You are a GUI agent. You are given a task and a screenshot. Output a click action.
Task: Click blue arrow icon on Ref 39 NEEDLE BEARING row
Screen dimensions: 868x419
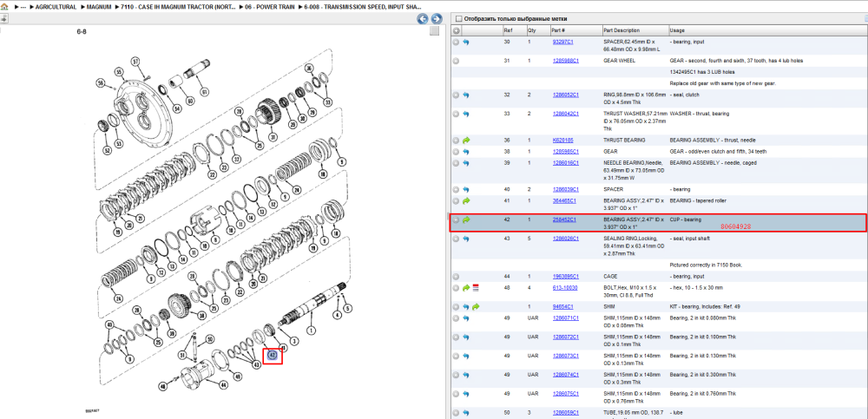point(466,163)
